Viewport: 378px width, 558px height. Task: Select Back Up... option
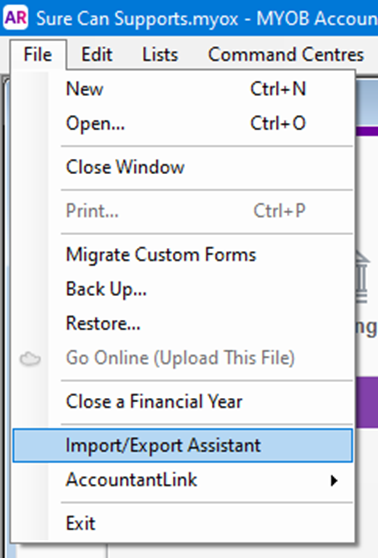(x=183, y=289)
